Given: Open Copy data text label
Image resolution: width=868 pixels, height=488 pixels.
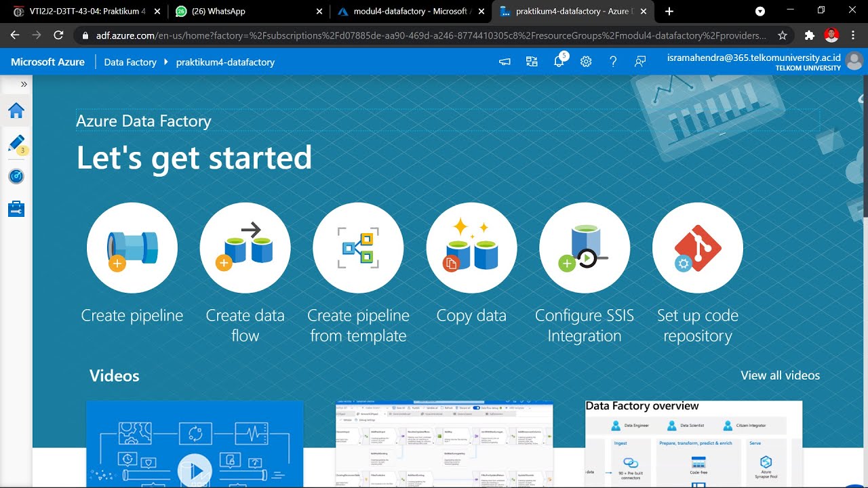Looking at the screenshot, I should (471, 316).
